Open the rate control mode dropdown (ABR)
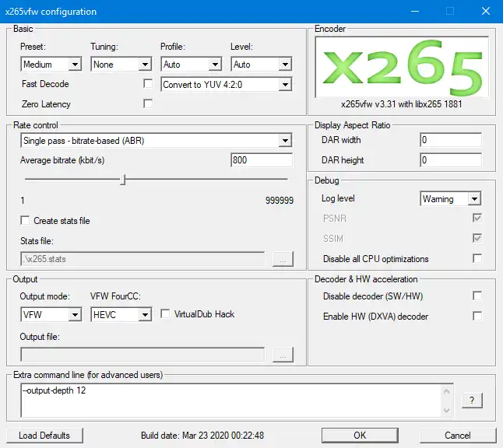This screenshot has height=448, width=503. click(157, 140)
